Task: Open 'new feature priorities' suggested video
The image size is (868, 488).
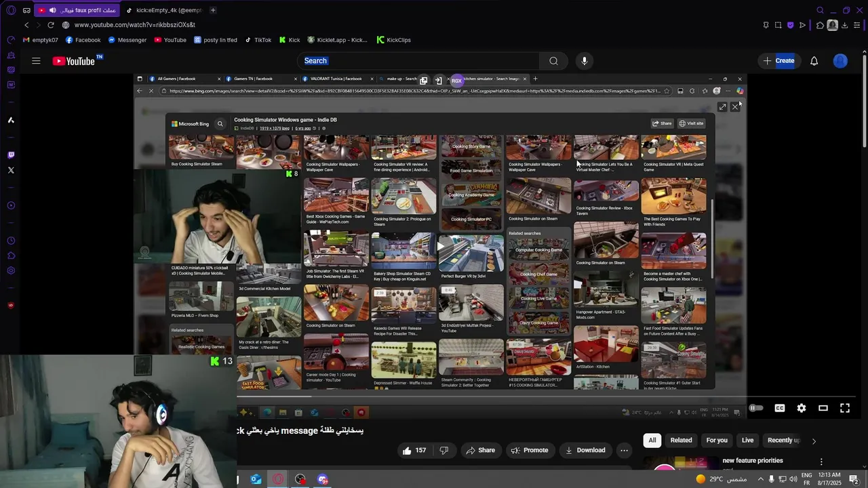Action: 753,461
